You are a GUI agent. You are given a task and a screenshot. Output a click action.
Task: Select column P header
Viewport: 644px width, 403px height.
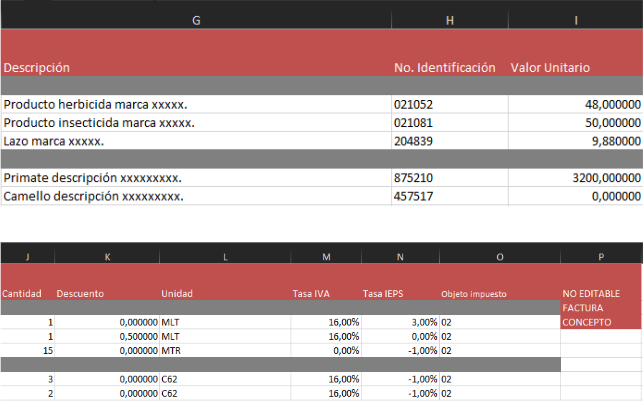coord(601,257)
